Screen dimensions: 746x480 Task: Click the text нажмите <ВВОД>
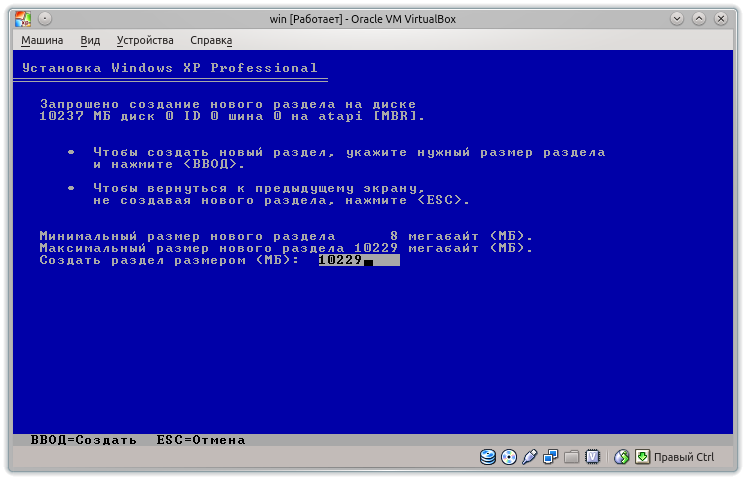[x=178, y=164]
